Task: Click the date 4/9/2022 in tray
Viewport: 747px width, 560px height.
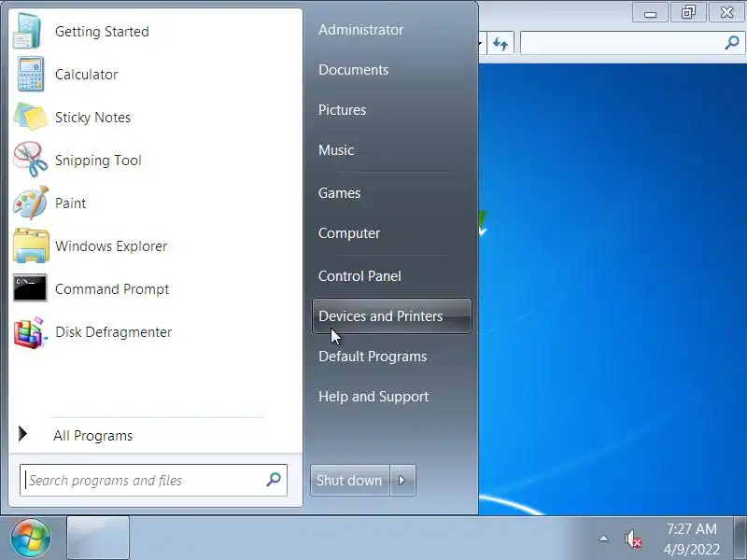Action: (691, 549)
